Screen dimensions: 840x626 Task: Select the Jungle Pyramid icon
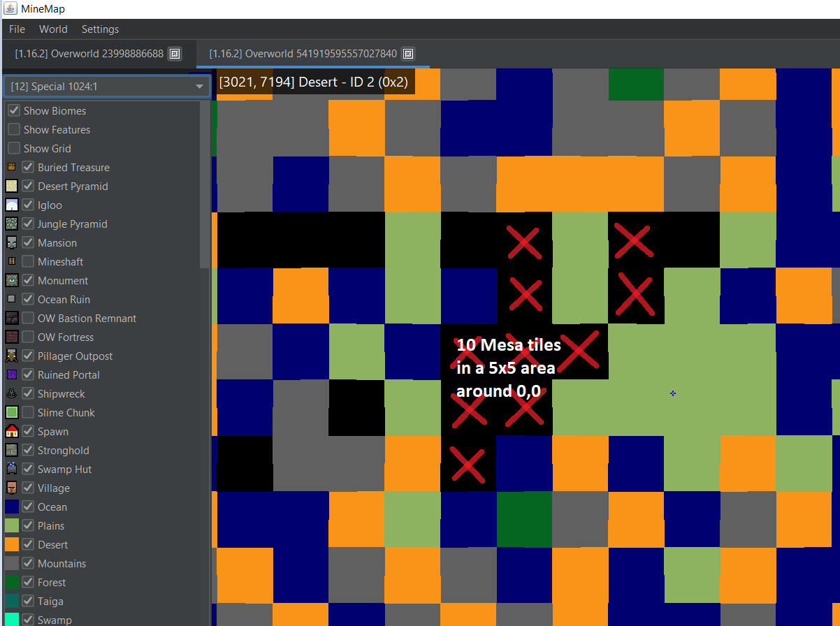[x=12, y=224]
